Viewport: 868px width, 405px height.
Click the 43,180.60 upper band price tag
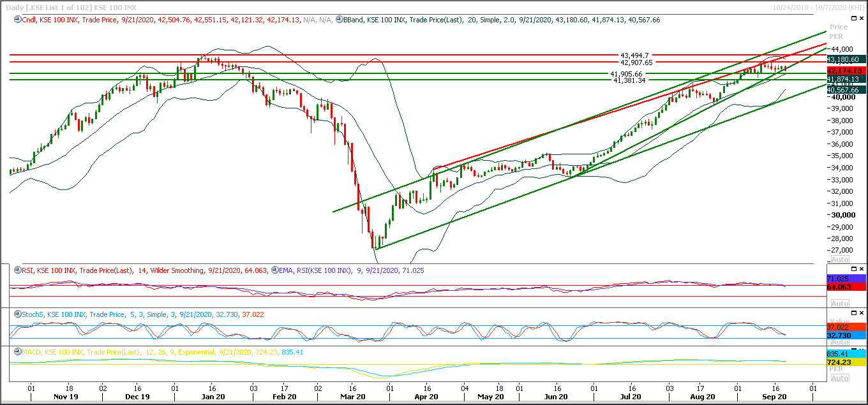coord(845,59)
